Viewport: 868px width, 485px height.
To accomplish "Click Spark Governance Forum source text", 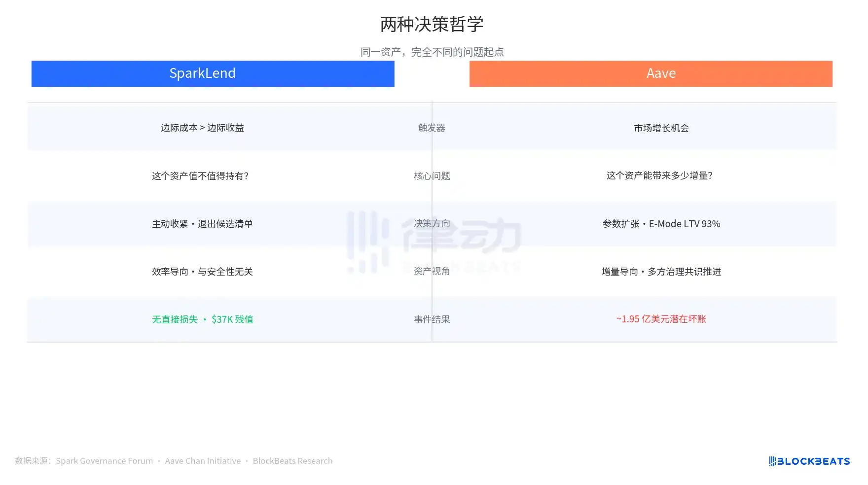I will [x=104, y=461].
